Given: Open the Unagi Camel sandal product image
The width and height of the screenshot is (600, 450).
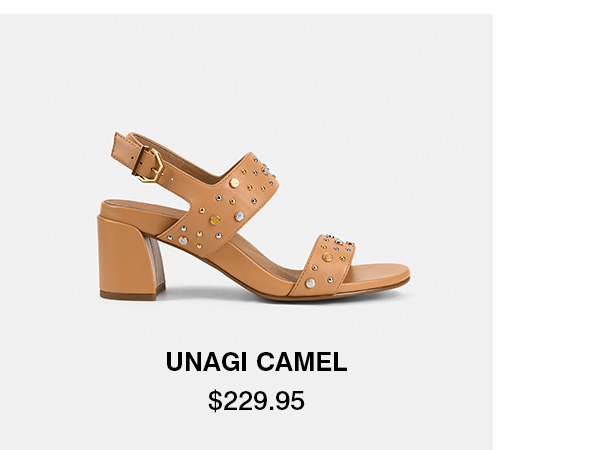Looking at the screenshot, I should pos(254,216).
